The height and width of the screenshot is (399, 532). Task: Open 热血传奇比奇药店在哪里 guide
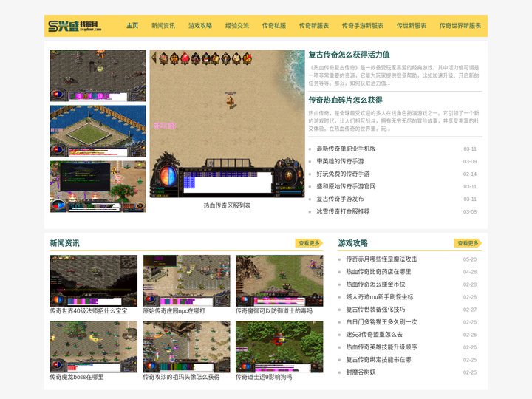pyautogui.click(x=378, y=272)
